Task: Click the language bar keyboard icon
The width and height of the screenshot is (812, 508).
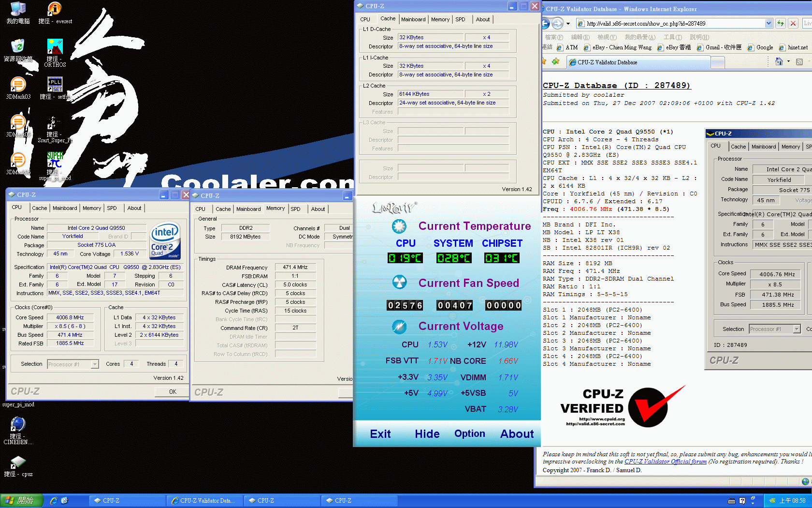Action: pos(732,501)
